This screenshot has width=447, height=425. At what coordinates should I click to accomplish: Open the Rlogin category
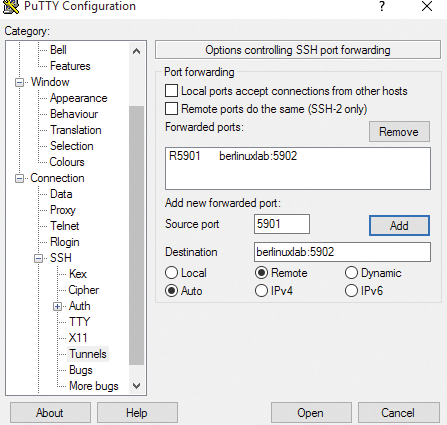coord(65,242)
